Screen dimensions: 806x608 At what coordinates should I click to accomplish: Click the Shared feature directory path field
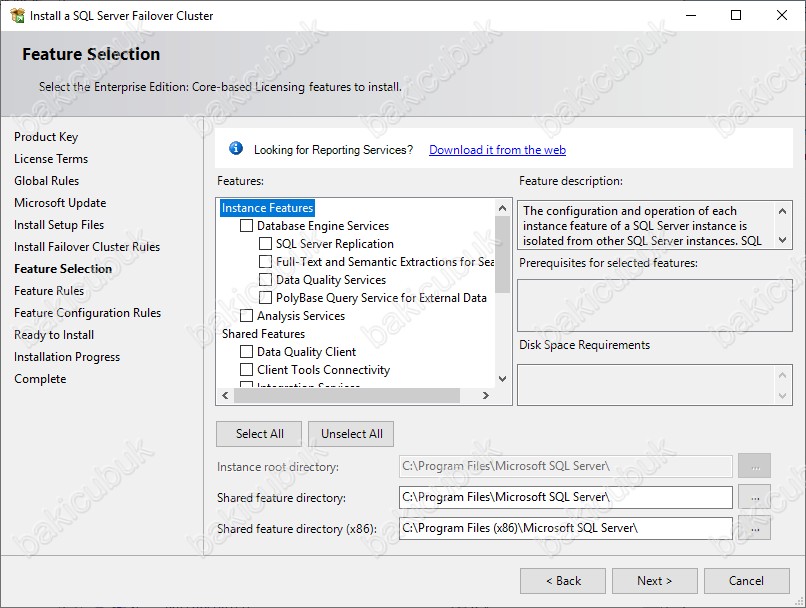coord(565,497)
